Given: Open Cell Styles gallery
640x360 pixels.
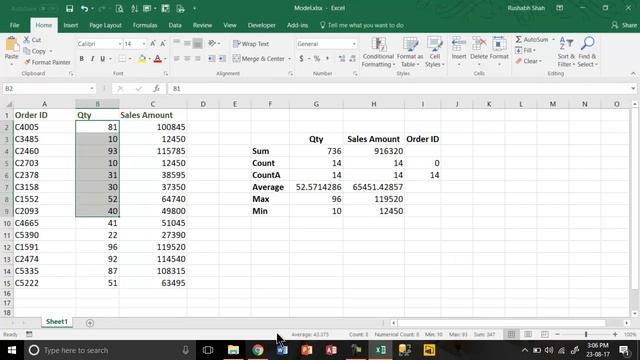Looking at the screenshot, I should tap(435, 52).
